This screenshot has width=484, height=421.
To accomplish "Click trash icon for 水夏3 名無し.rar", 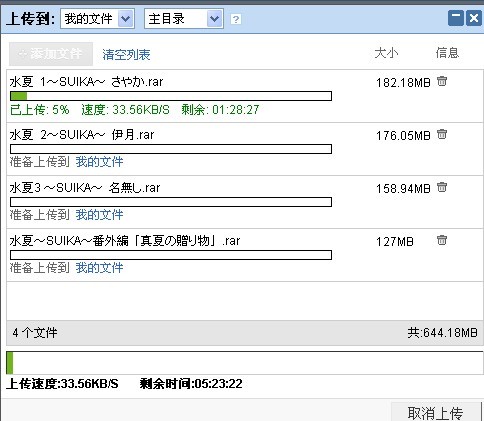I will (442, 187).
